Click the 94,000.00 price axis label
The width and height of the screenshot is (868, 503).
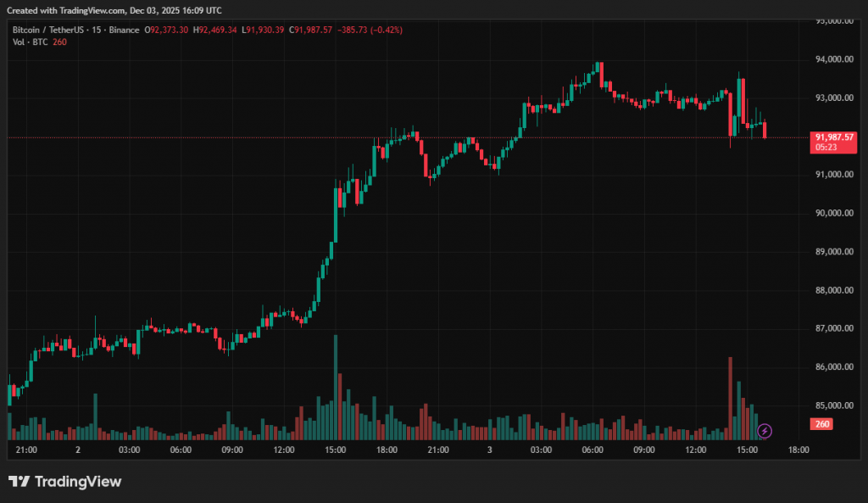click(x=833, y=59)
